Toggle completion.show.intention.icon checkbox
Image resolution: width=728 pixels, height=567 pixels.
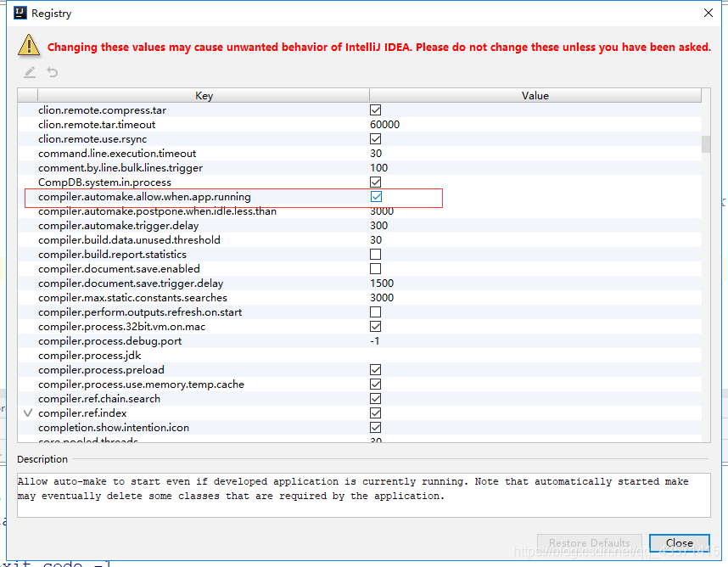click(375, 427)
